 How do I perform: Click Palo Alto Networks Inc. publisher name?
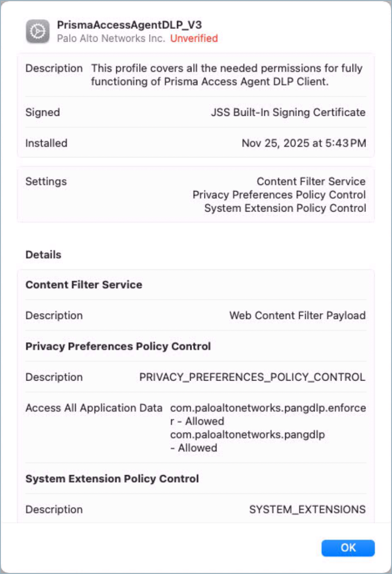pyautogui.click(x=111, y=39)
